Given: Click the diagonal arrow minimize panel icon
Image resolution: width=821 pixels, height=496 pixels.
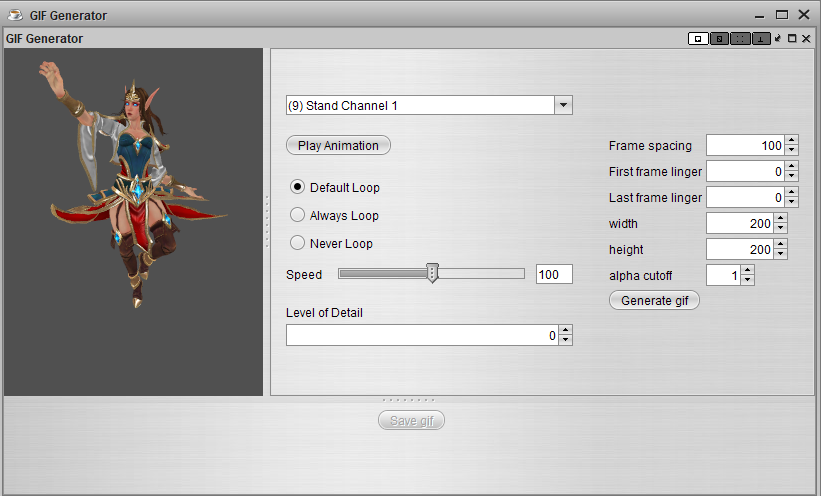Looking at the screenshot, I should (x=778, y=38).
